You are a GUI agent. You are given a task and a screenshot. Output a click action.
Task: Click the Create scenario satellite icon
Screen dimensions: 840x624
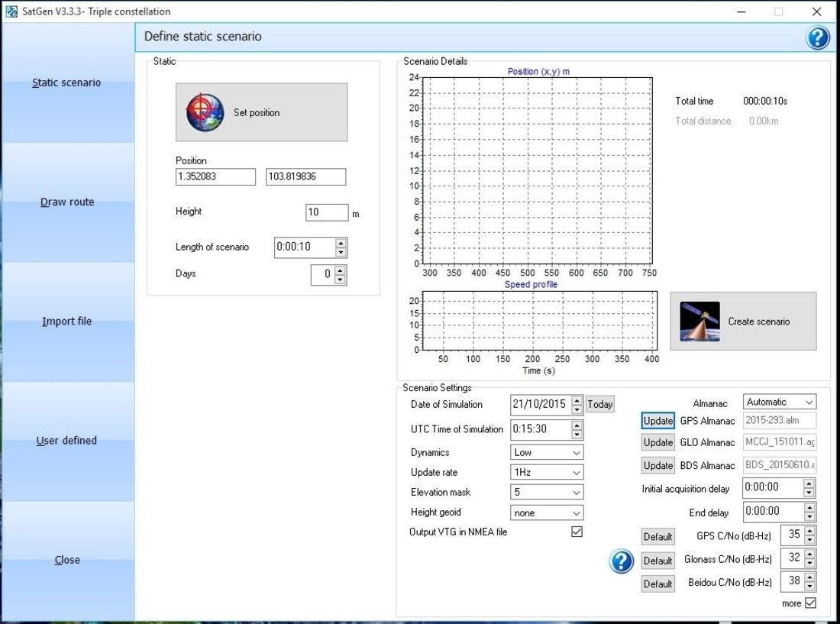click(699, 322)
